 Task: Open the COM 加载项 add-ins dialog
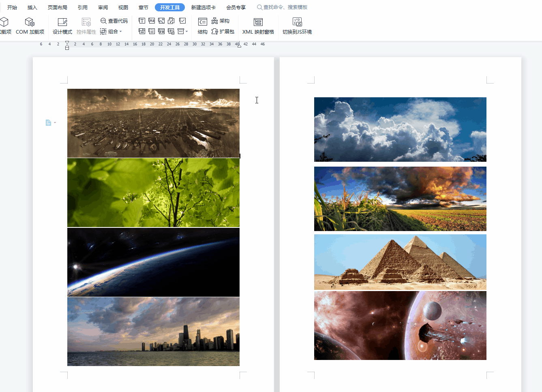coord(30,26)
